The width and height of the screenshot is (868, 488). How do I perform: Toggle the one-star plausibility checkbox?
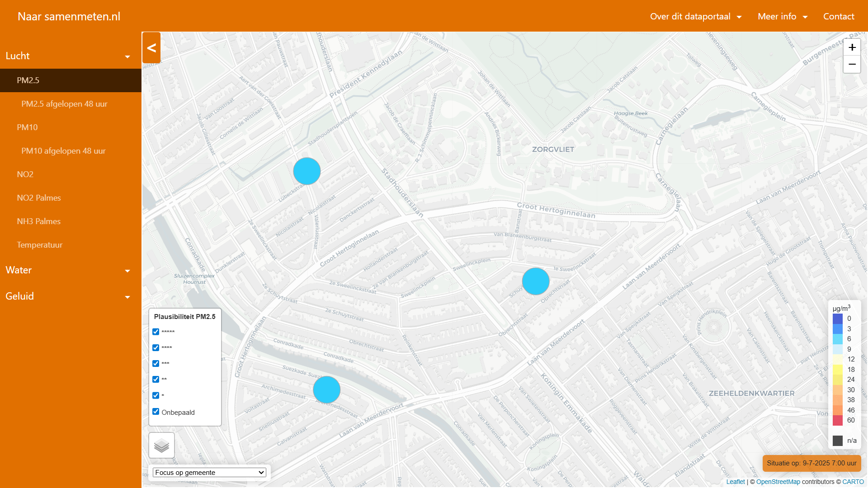[x=156, y=395]
